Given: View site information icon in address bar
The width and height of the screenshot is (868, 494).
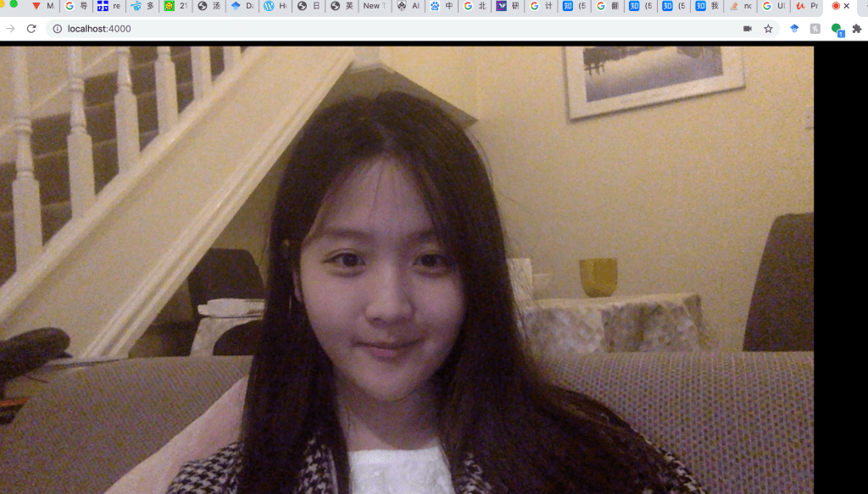Looking at the screenshot, I should point(57,29).
